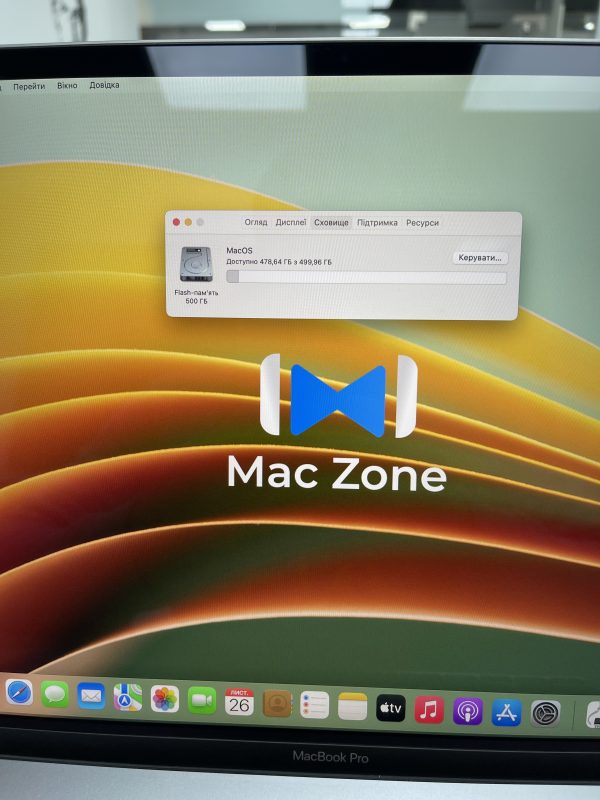Minimize the storage window with yellow button
Viewport: 600px width, 800px height.
point(188,222)
